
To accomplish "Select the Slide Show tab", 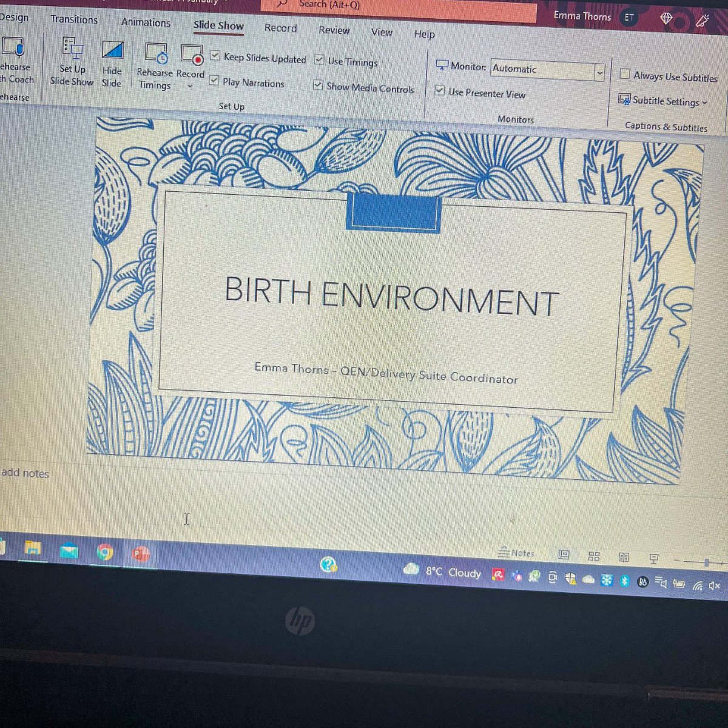I will [x=218, y=25].
